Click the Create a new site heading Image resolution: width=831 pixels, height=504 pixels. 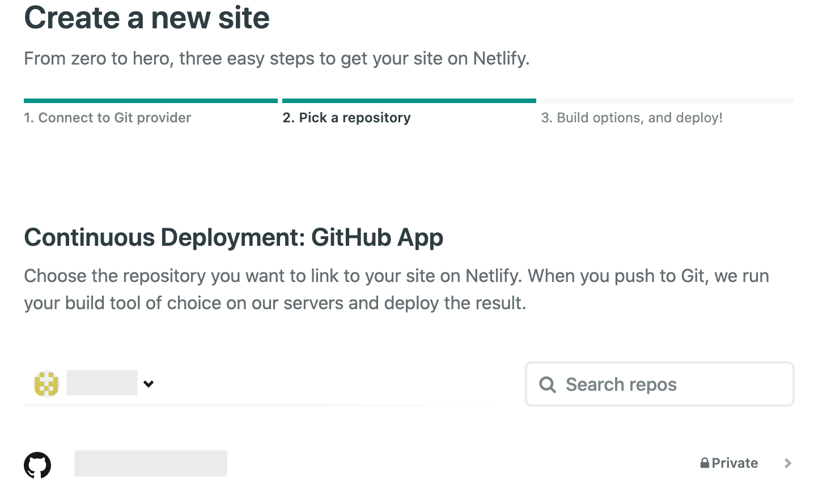[147, 18]
